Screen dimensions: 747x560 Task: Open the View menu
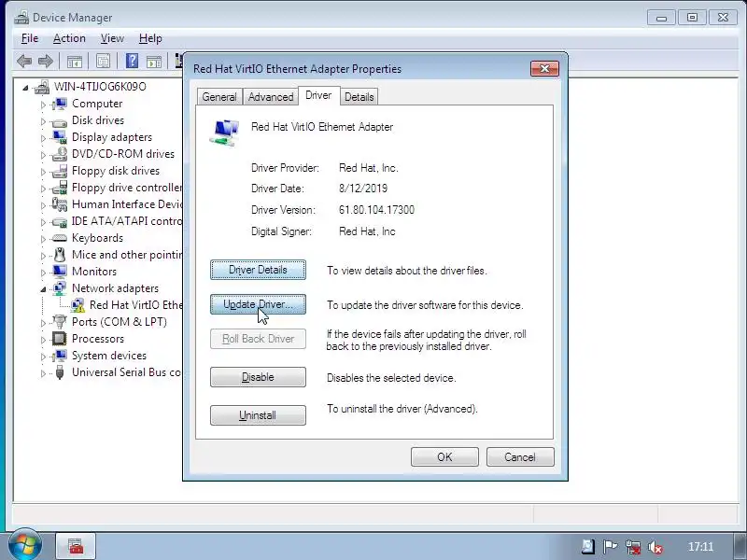[x=112, y=38]
